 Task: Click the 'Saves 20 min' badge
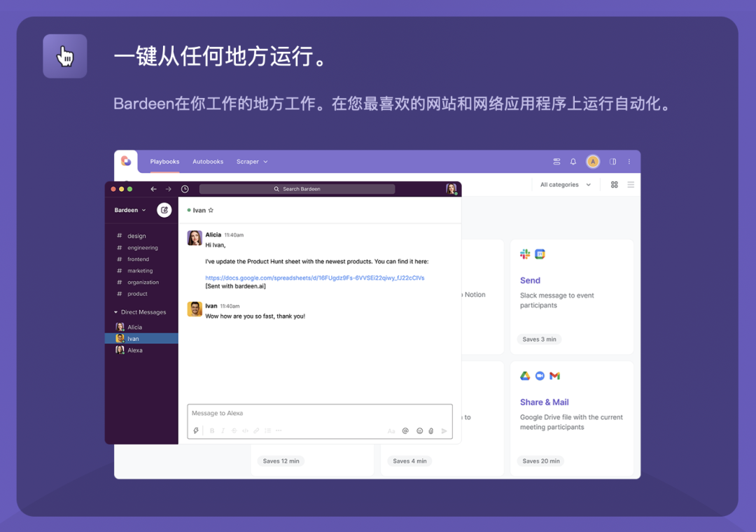point(541,461)
